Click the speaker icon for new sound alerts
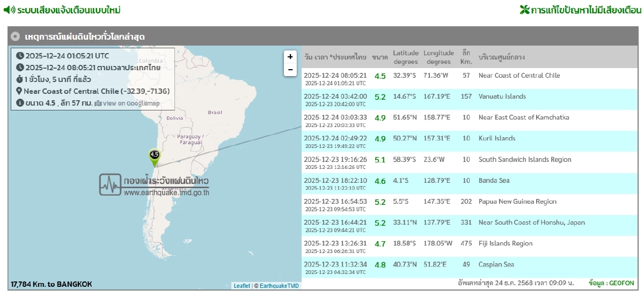Image resolution: width=644 pixels, height=297 pixels. tap(9, 10)
